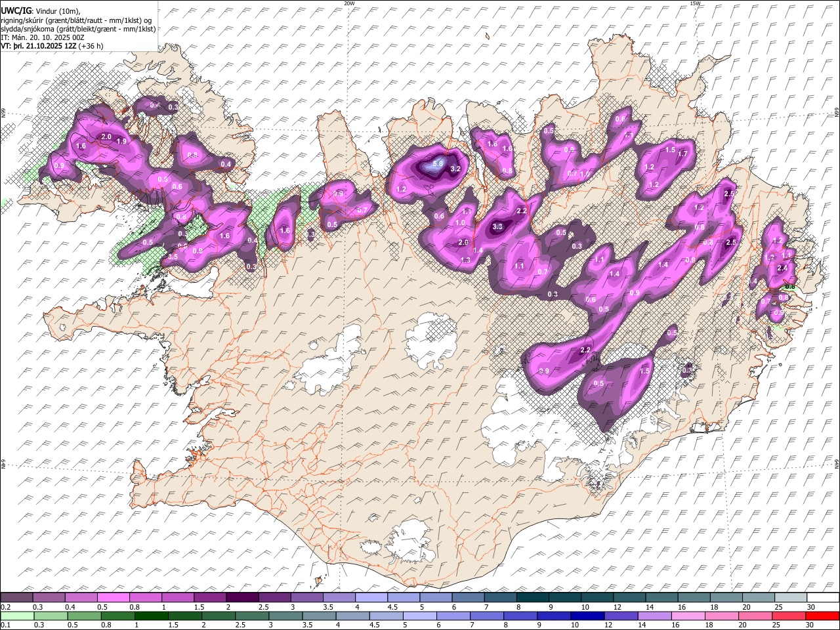This screenshot has width=840, height=630.
Task: Click the white snow scale swatch at 30
Action: (822, 598)
